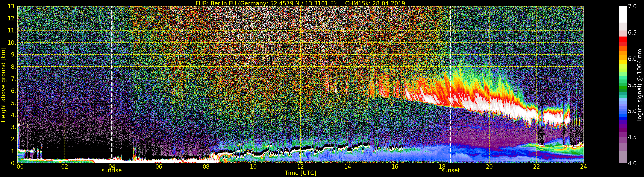Click the height axis tick "4."

pos(14,115)
